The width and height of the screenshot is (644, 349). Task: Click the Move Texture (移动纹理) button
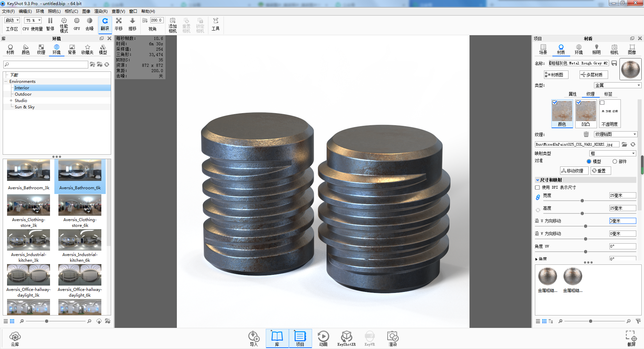point(574,171)
